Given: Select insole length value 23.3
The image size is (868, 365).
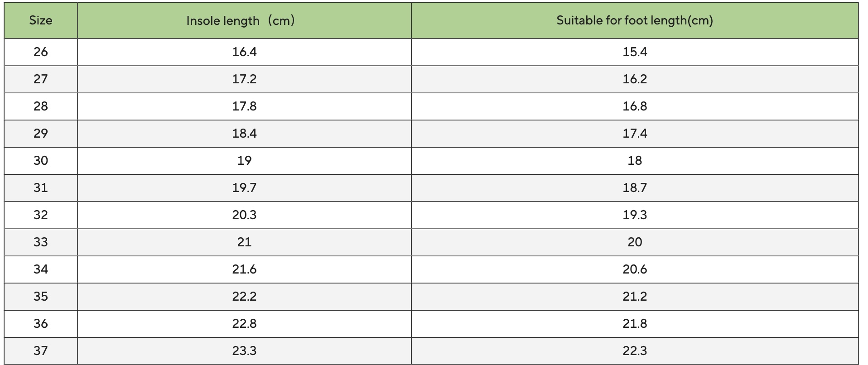Looking at the screenshot, I should [244, 351].
